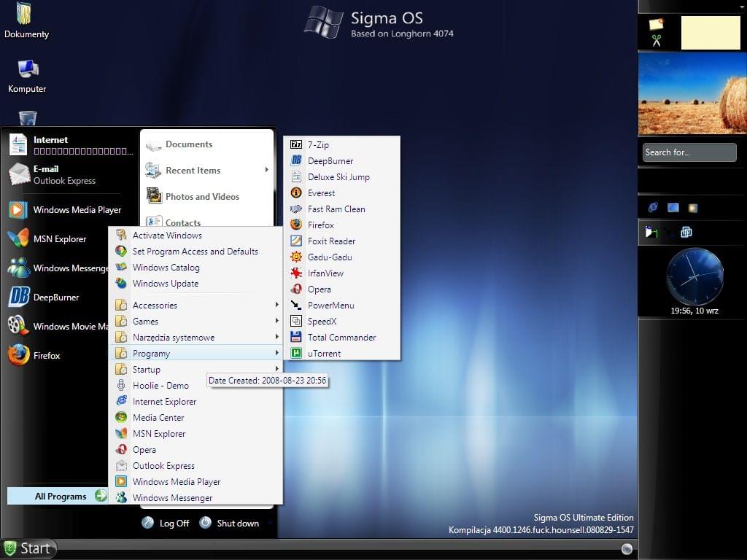The image size is (747, 560).
Task: Open Media Center icon
Action: click(121, 418)
